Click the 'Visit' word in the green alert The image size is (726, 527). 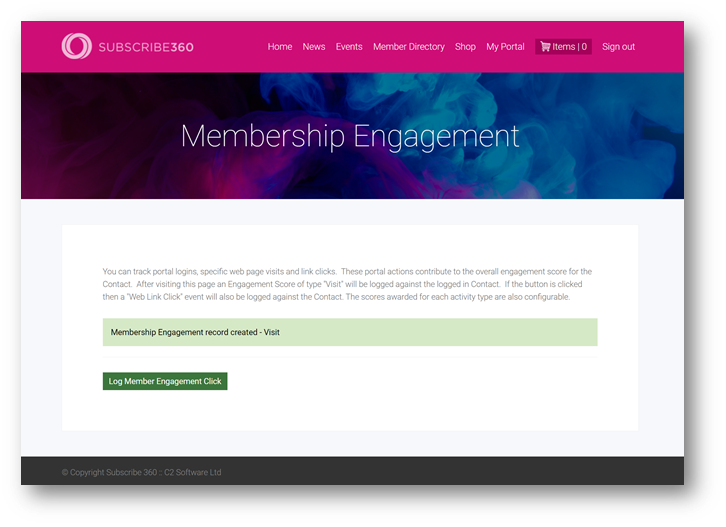(272, 332)
